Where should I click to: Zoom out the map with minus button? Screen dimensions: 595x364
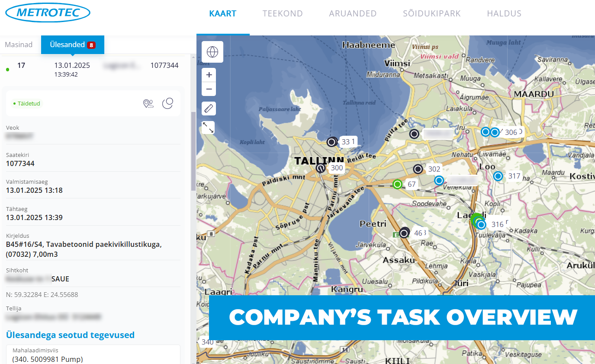coord(209,89)
